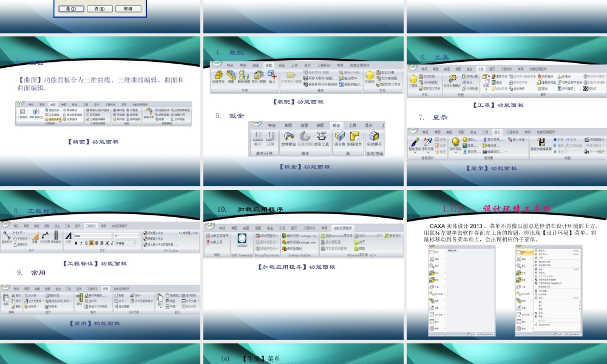Click the 零件/装配 icon in the 装配 ribbon
The height and width of the screenshot is (364, 607).
click(258, 77)
